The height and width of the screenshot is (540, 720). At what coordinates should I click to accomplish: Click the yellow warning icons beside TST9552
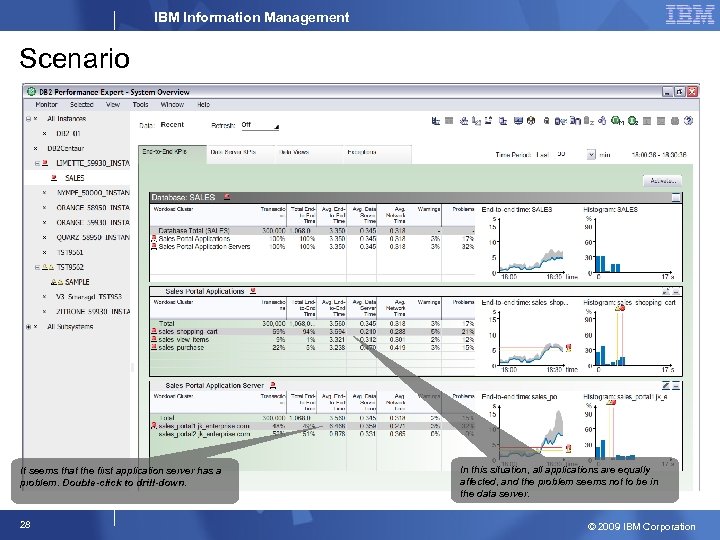tap(48, 267)
